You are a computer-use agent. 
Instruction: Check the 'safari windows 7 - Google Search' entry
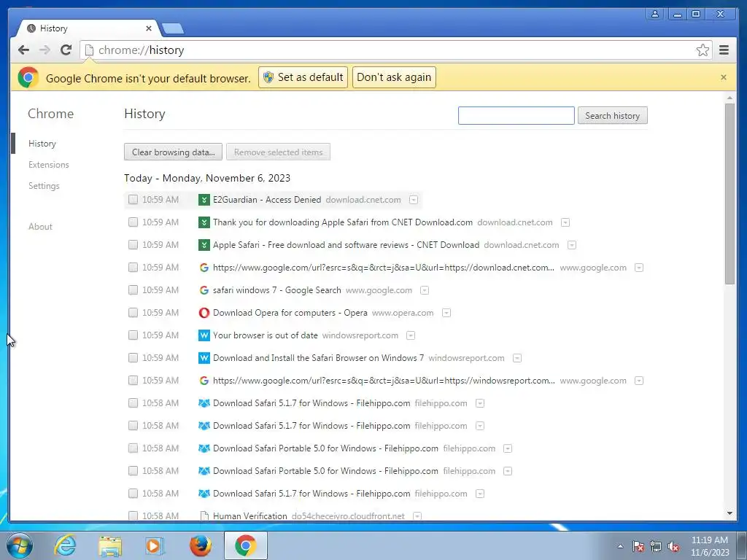133,290
